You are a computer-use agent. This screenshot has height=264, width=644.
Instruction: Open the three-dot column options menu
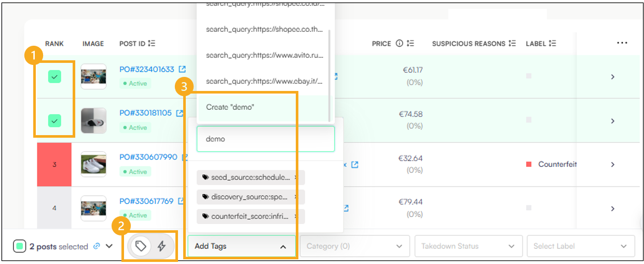coord(622,43)
